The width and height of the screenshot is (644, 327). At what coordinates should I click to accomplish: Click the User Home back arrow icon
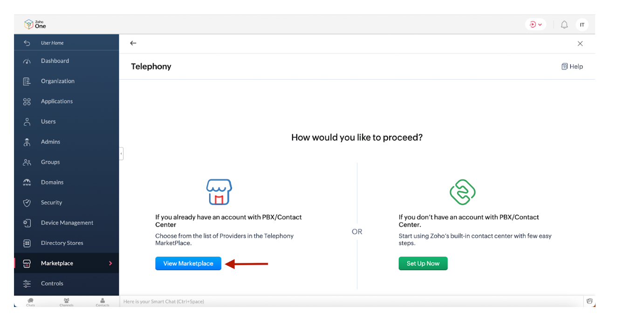click(27, 43)
